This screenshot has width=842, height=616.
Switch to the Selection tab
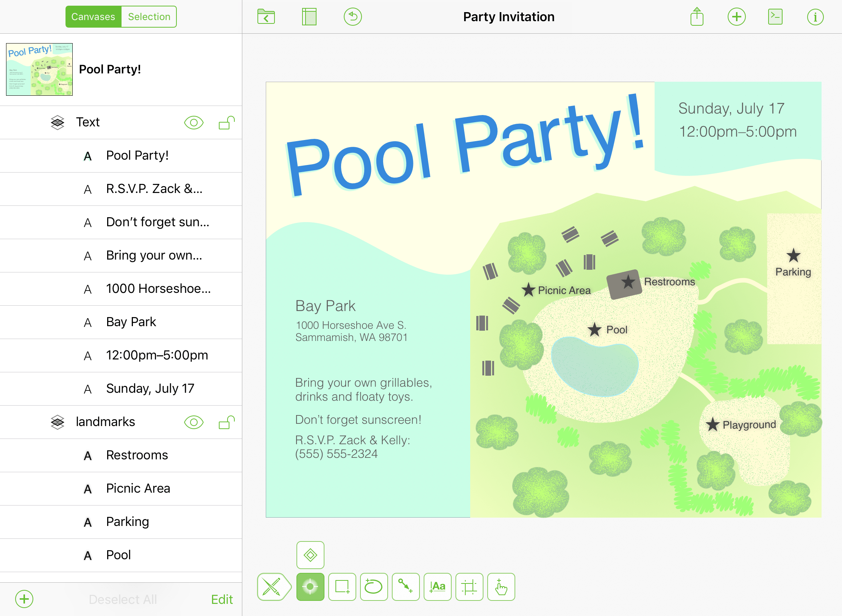tap(147, 16)
